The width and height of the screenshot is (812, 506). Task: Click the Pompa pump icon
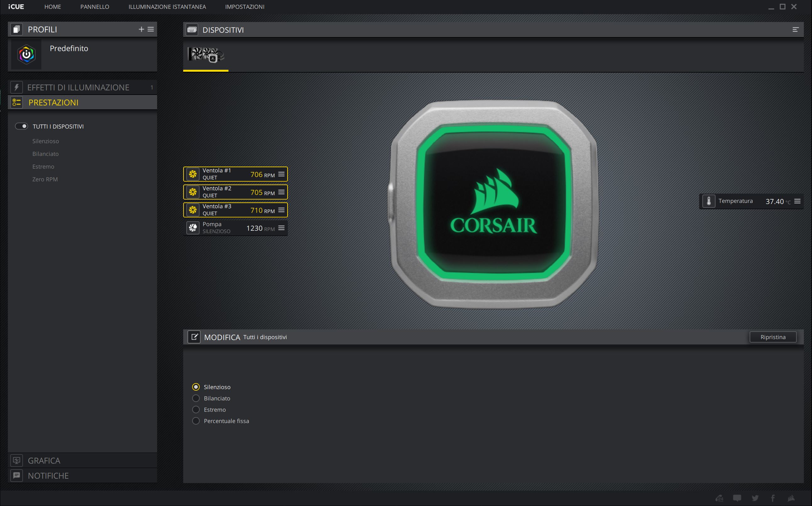[x=193, y=228]
